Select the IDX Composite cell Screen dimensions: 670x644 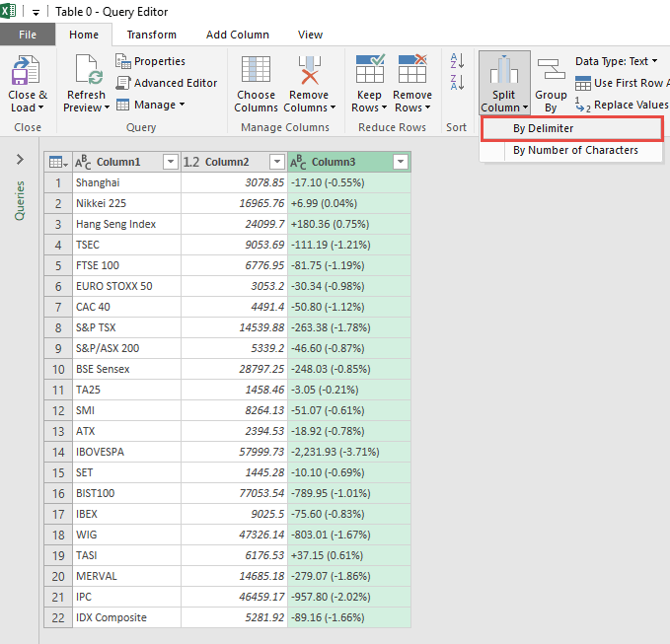click(x=127, y=617)
